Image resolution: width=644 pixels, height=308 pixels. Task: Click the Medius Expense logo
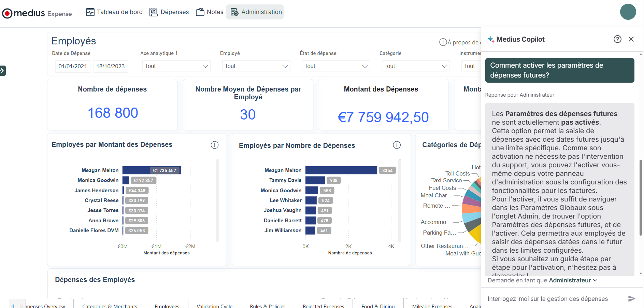37,13
